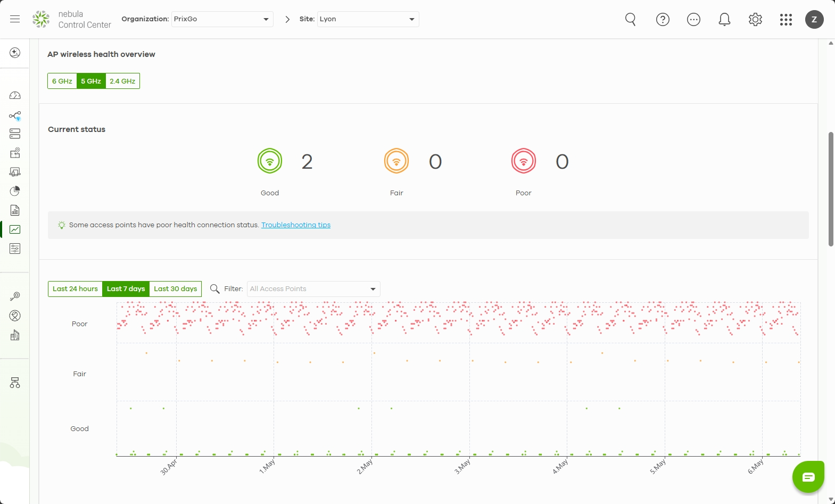Click the Poor row label on chart

[80, 324]
